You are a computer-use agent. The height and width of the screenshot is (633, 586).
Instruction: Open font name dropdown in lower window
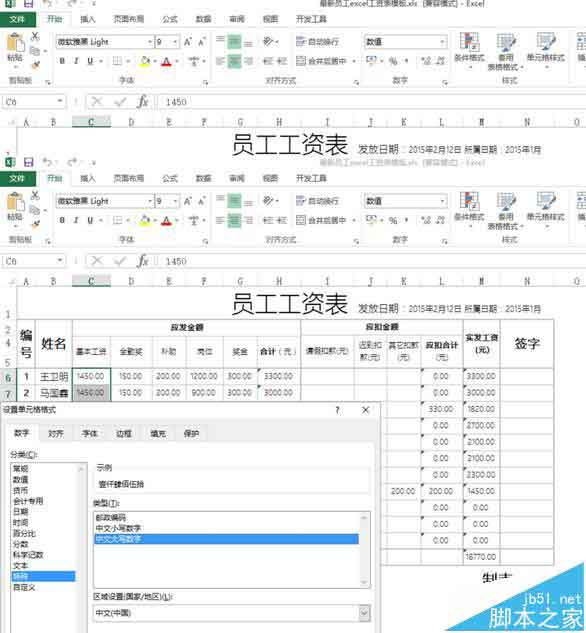(x=150, y=201)
